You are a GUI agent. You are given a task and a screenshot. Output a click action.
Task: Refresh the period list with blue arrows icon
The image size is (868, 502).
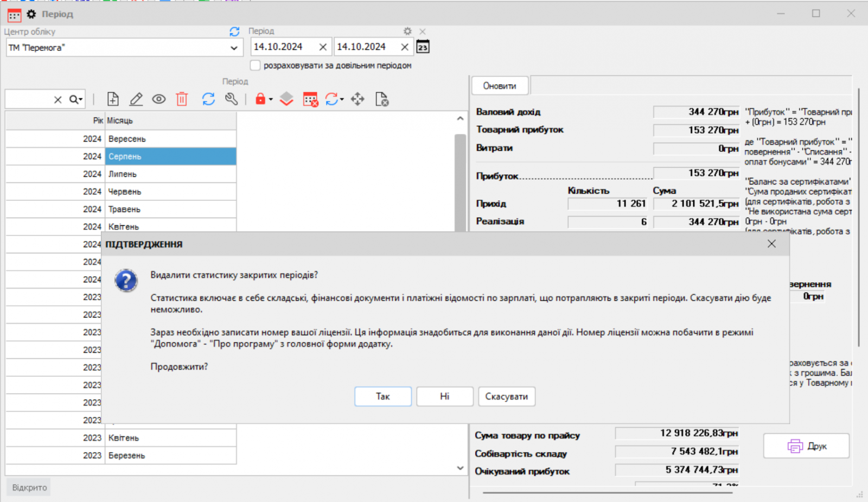pos(208,99)
